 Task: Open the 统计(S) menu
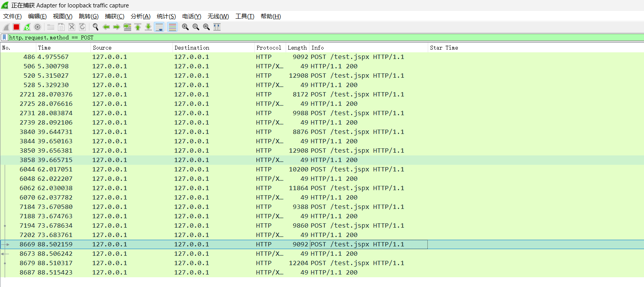(166, 16)
